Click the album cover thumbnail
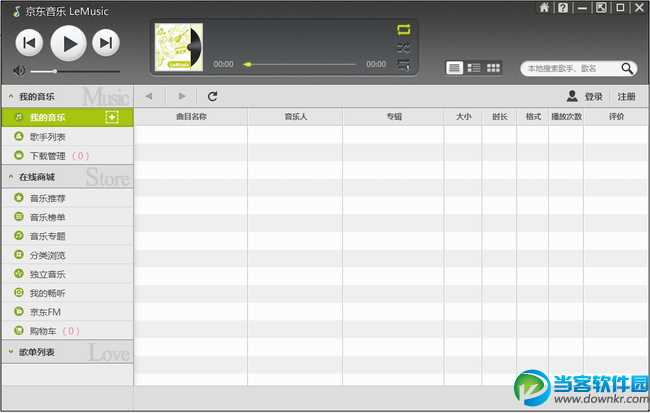This screenshot has height=413, width=650. point(179,47)
